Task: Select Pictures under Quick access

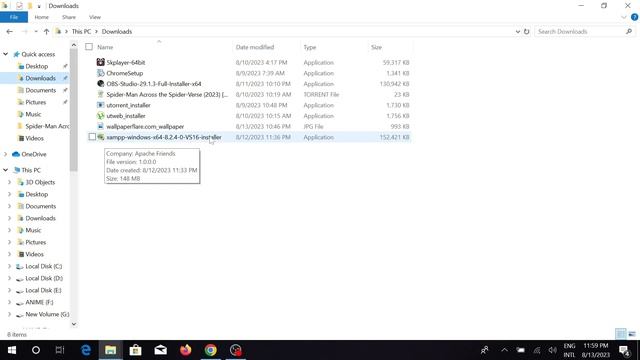Action: pos(36,102)
